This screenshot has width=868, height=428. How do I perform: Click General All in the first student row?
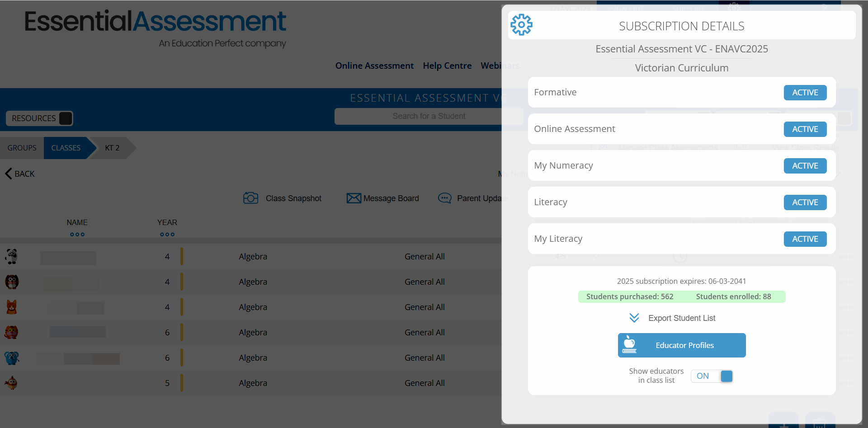pyautogui.click(x=425, y=256)
